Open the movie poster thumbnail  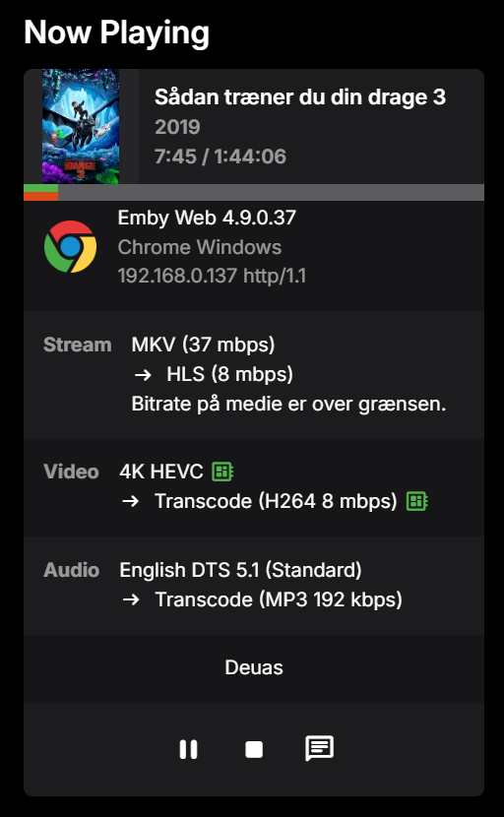pos(81,127)
